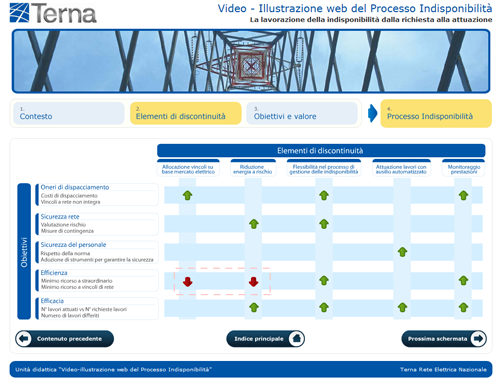
Task: Click the pylon banner image
Action: (251, 61)
